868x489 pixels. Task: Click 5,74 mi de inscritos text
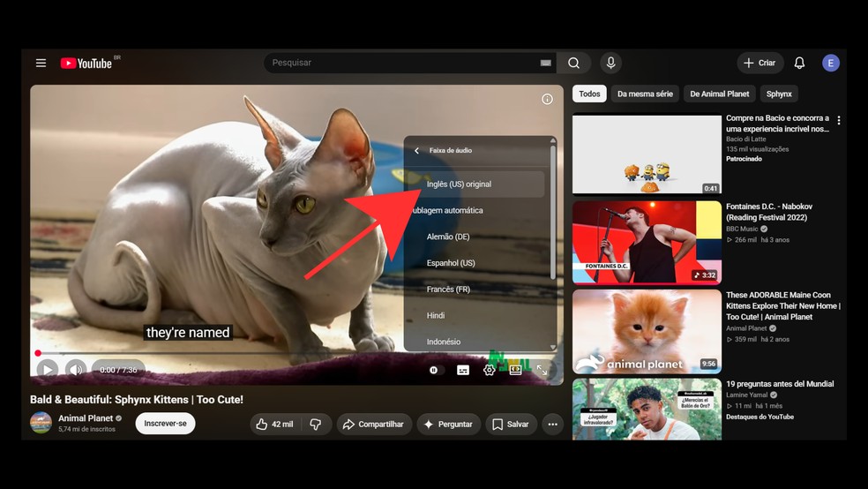[87, 429]
